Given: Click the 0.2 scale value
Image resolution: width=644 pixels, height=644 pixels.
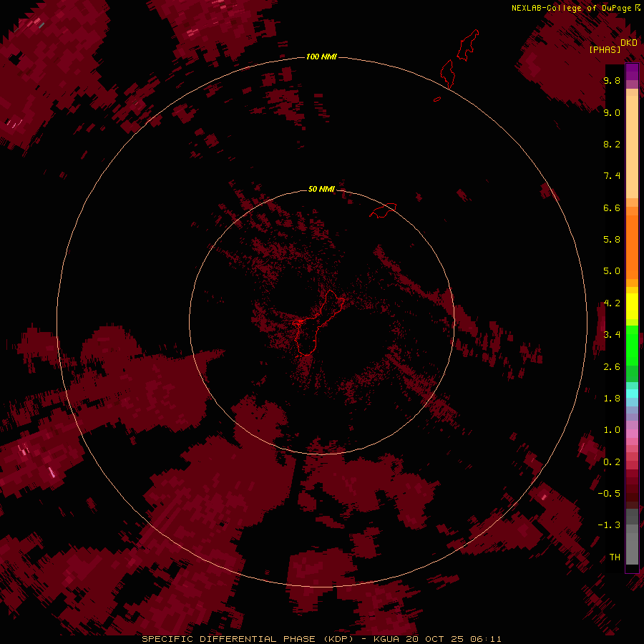Looking at the screenshot, I should pyautogui.click(x=612, y=462).
